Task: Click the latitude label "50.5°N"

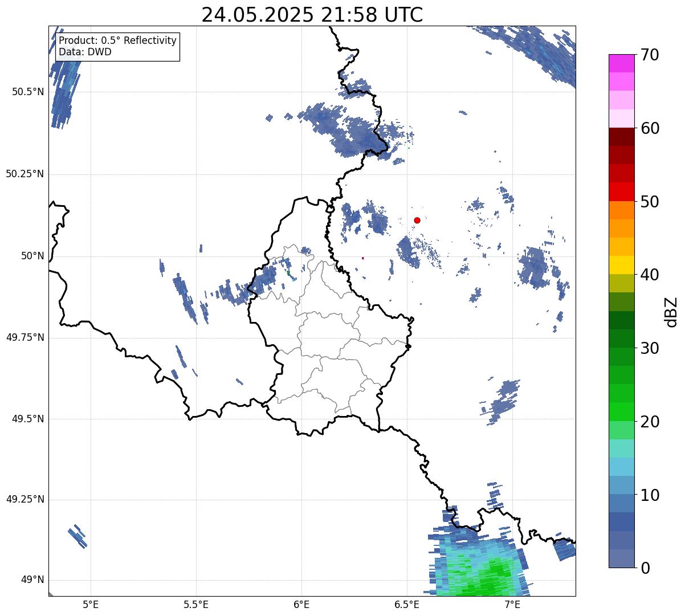Action: (x=28, y=92)
